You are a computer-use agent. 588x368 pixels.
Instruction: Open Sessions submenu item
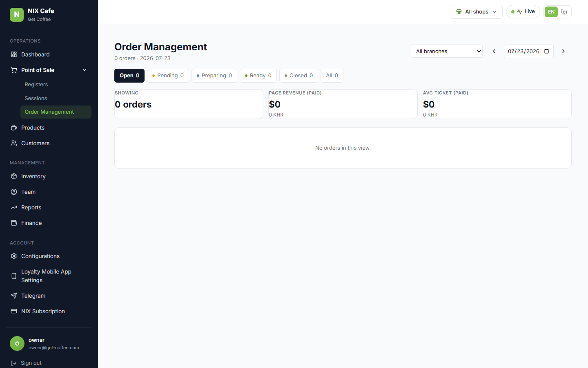pos(56,98)
